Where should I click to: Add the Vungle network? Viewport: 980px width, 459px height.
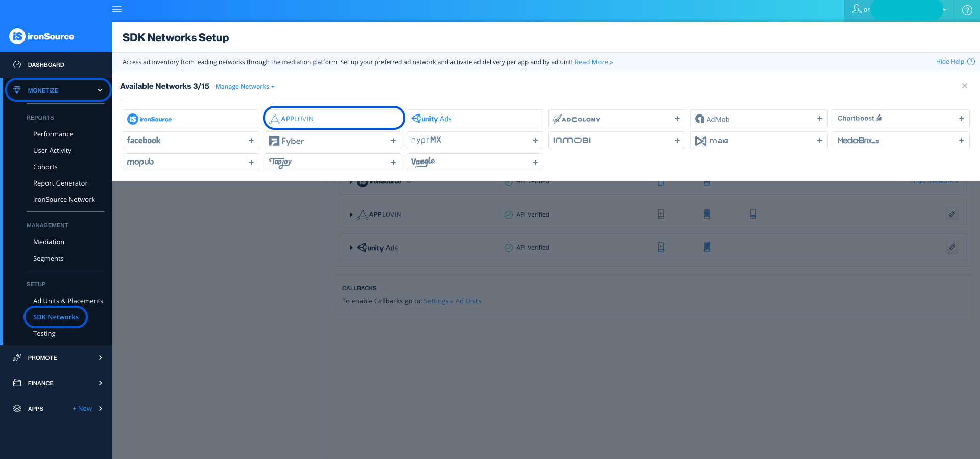point(535,163)
